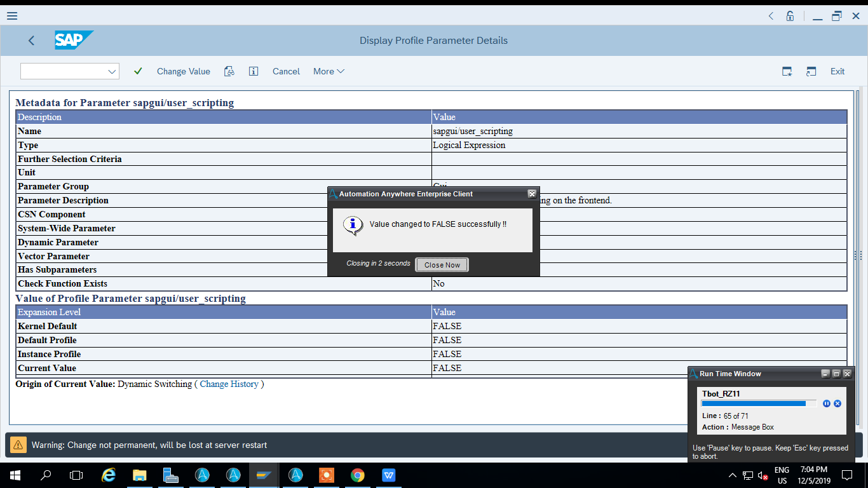
Task: Click the run progress bar
Action: click(759, 403)
